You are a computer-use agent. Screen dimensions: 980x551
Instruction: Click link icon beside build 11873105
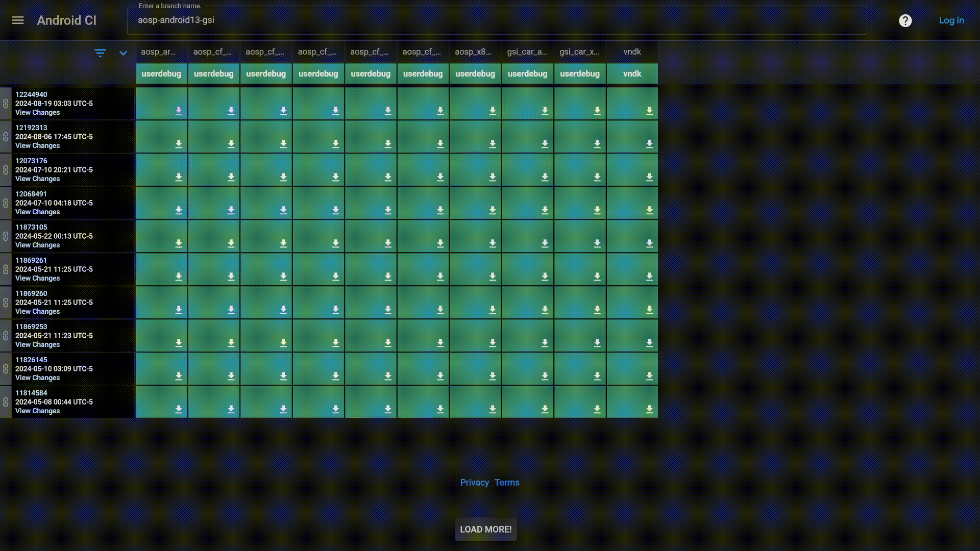click(6, 236)
